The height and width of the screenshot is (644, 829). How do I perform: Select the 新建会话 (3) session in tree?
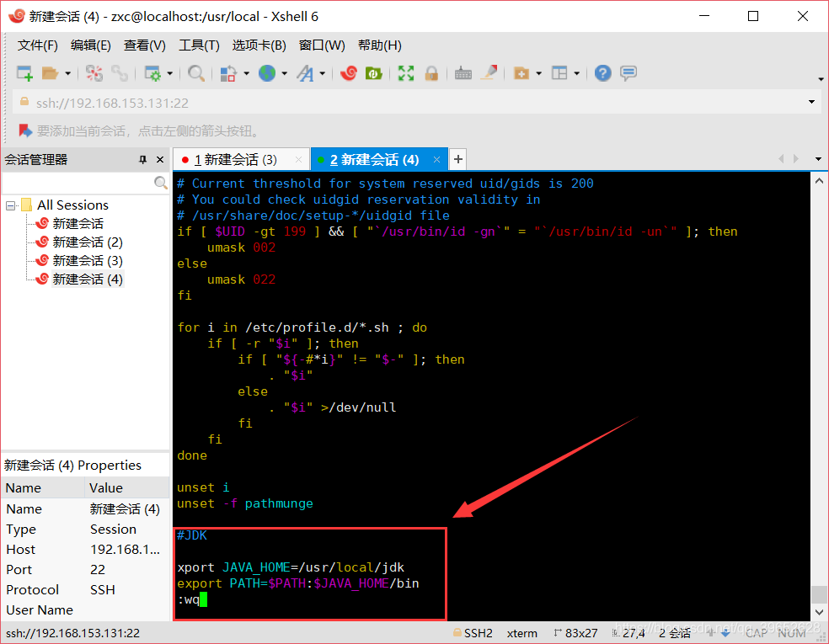pos(88,260)
